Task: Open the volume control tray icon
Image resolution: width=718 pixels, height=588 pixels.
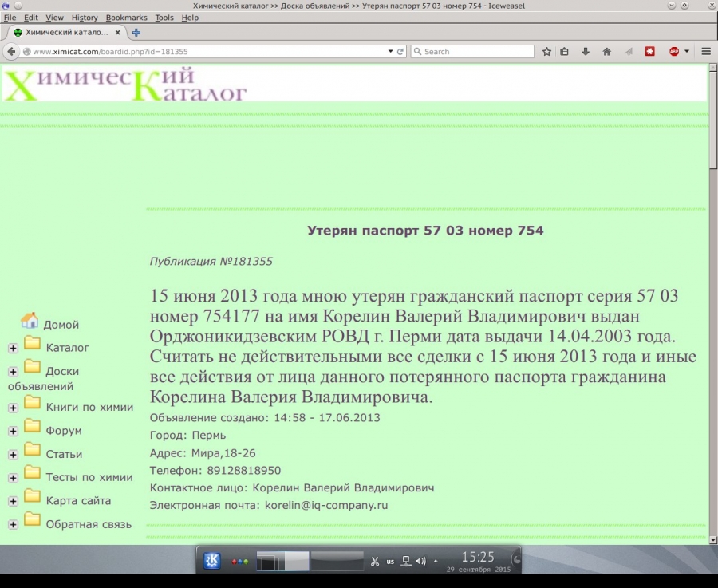Action: [420, 561]
